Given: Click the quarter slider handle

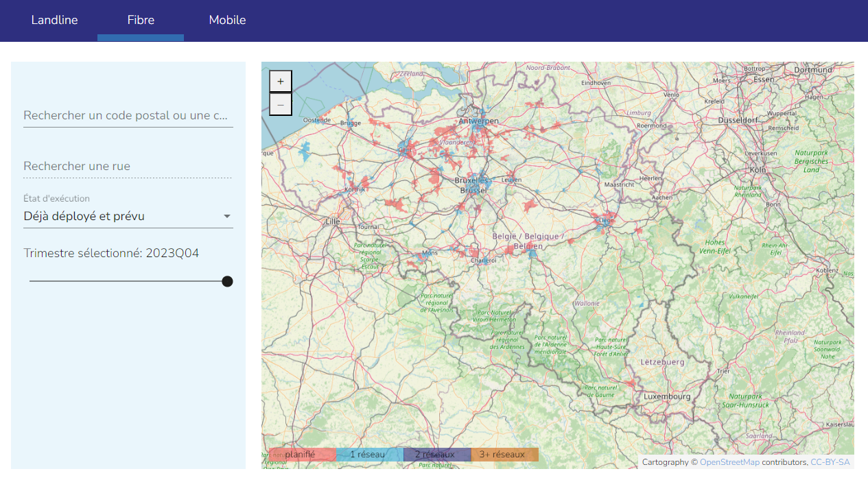Looking at the screenshot, I should pyautogui.click(x=227, y=281).
